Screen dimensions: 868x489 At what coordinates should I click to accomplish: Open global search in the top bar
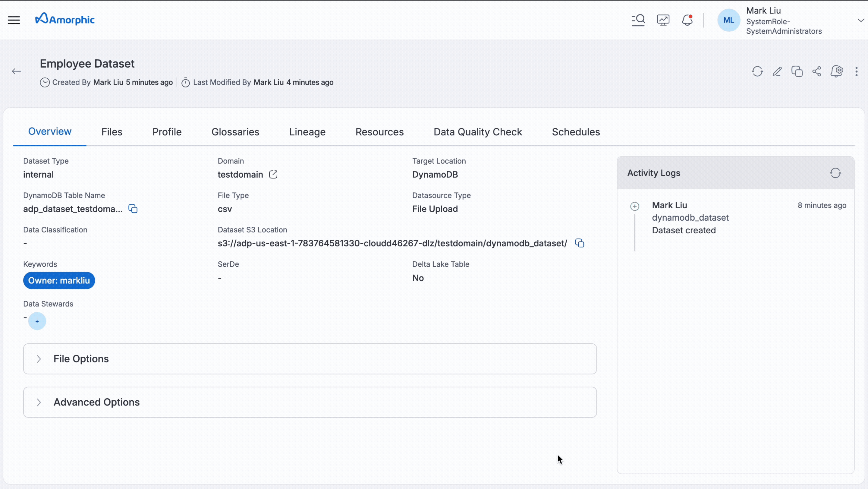(x=638, y=20)
